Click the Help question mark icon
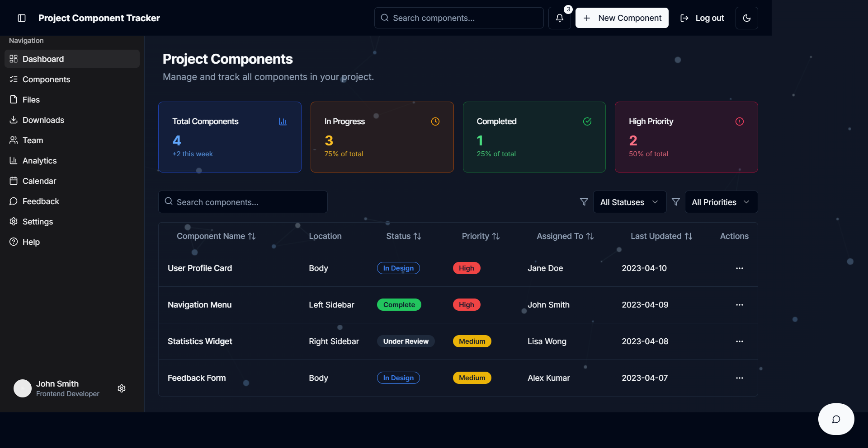The width and height of the screenshot is (868, 448). (14, 242)
